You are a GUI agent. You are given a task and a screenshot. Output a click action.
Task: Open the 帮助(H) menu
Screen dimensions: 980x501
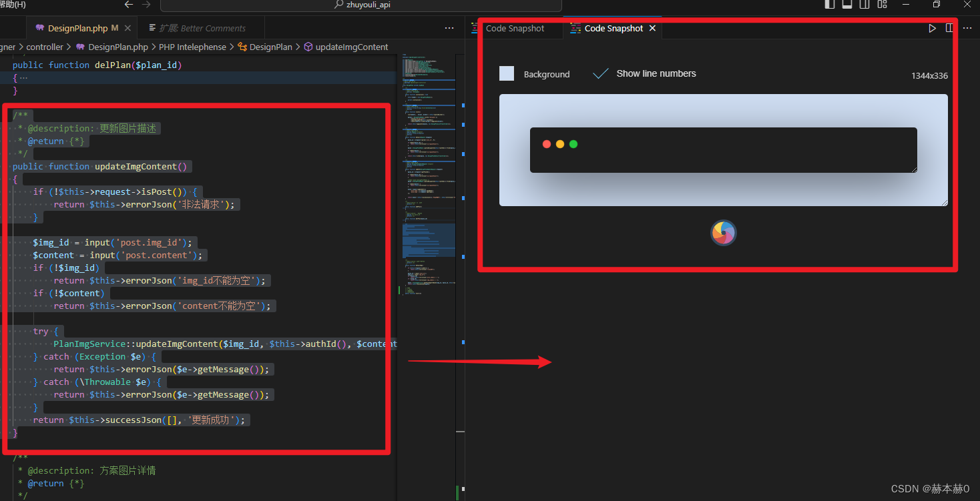[x=13, y=5]
